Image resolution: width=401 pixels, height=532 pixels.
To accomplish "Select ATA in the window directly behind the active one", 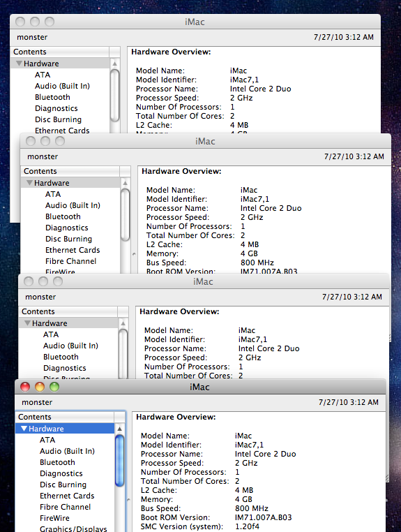I will [51, 334].
